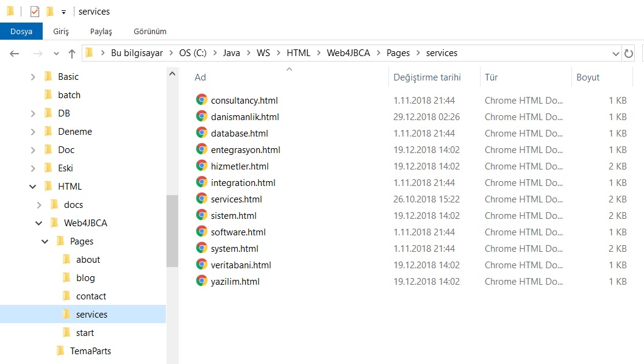Click the Back navigation arrow
644x364 pixels.
point(14,53)
